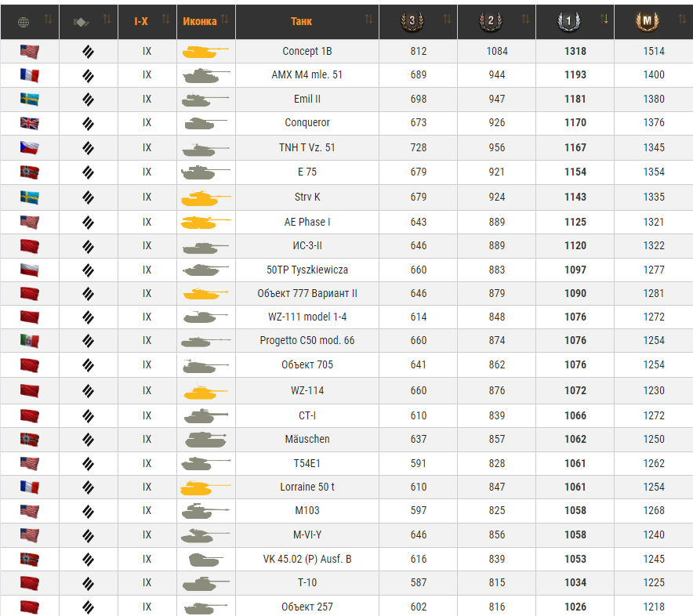The height and width of the screenshot is (616, 693).
Task: Toggle sort arrows in 2nd class column
Action: tap(525, 19)
